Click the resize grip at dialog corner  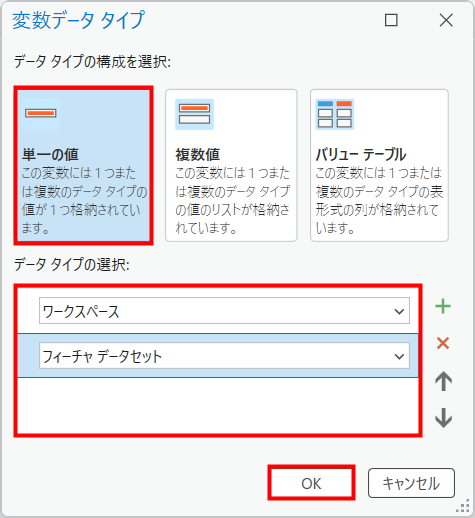coord(463,506)
